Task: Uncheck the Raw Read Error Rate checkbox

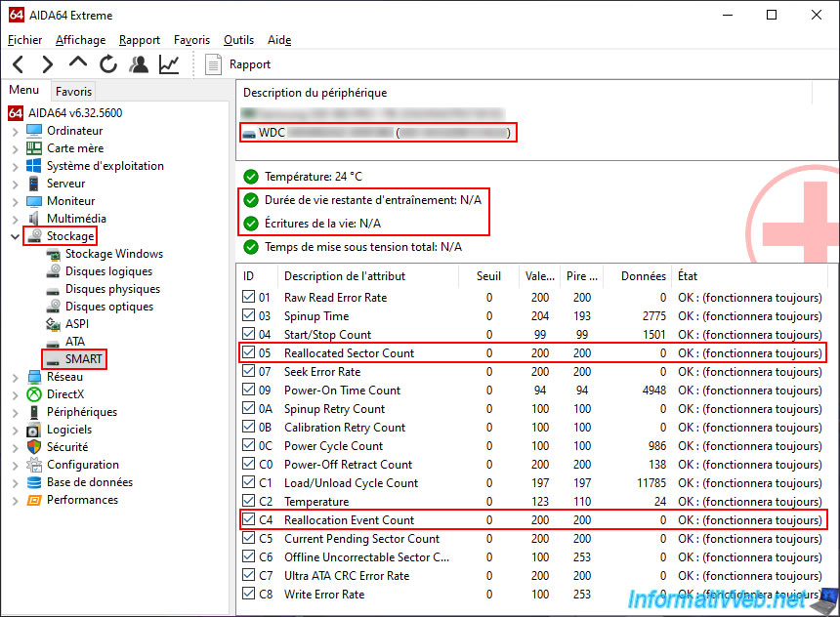Action: (x=248, y=298)
